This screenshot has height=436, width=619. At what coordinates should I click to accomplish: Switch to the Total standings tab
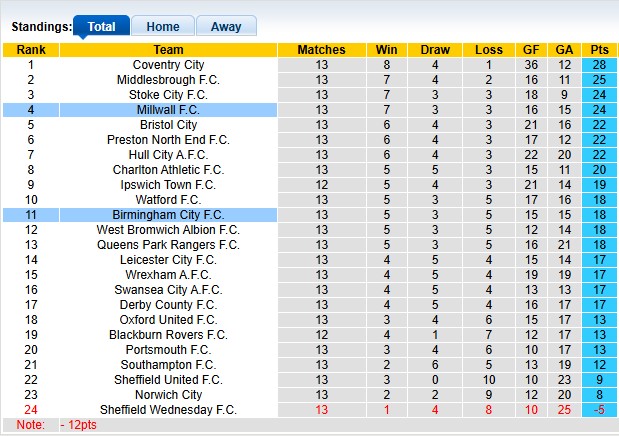click(x=101, y=27)
